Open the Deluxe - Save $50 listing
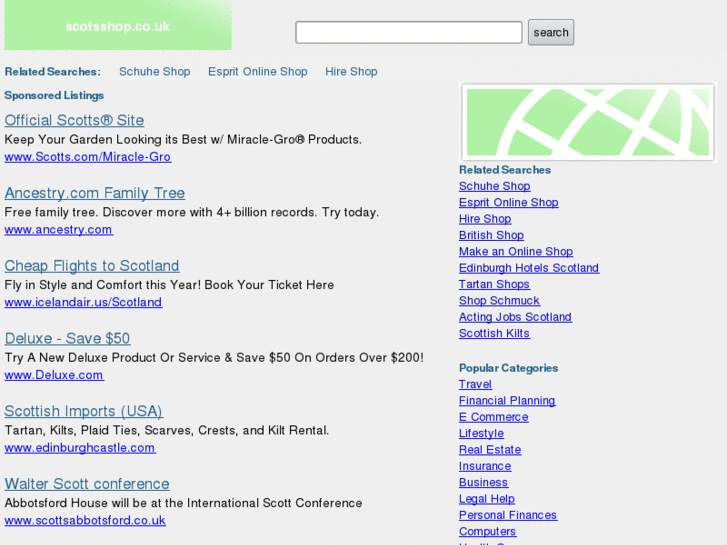 tap(67, 339)
